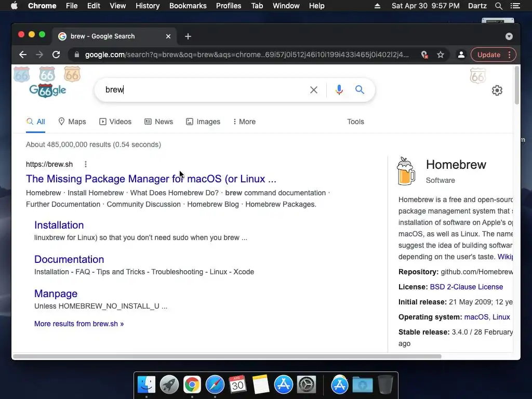Viewport: 532px width, 399px height.
Task: Open Google settings gear icon
Action: (497, 90)
